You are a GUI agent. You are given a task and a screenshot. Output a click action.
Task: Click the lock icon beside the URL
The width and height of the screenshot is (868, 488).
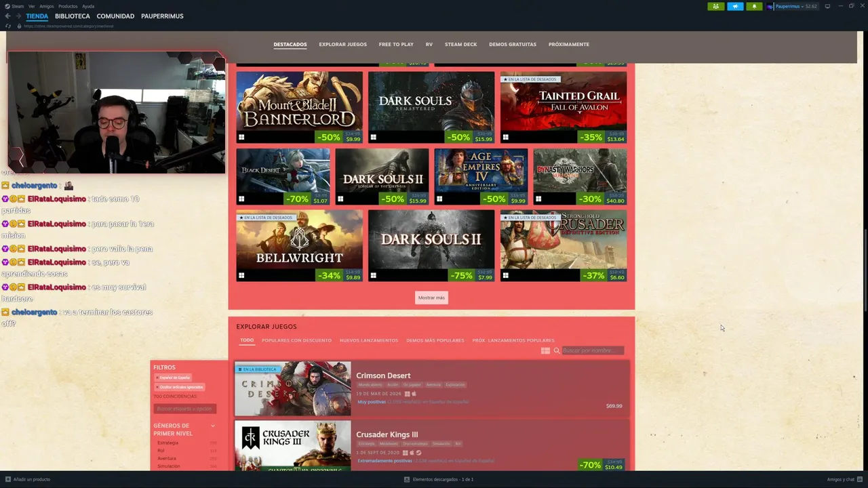(x=18, y=26)
